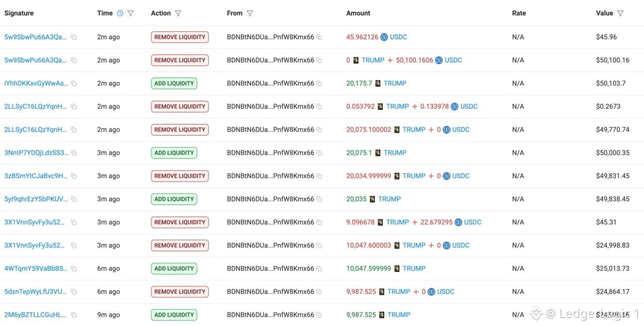Click the USDC token in the 22.679295 row
The width and height of the screenshot is (644, 326).
(473, 223)
